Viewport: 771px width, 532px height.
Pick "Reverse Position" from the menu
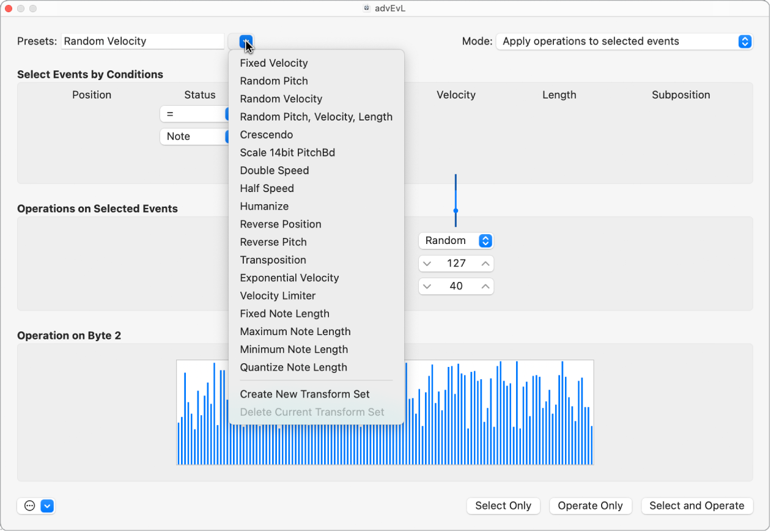[281, 224]
